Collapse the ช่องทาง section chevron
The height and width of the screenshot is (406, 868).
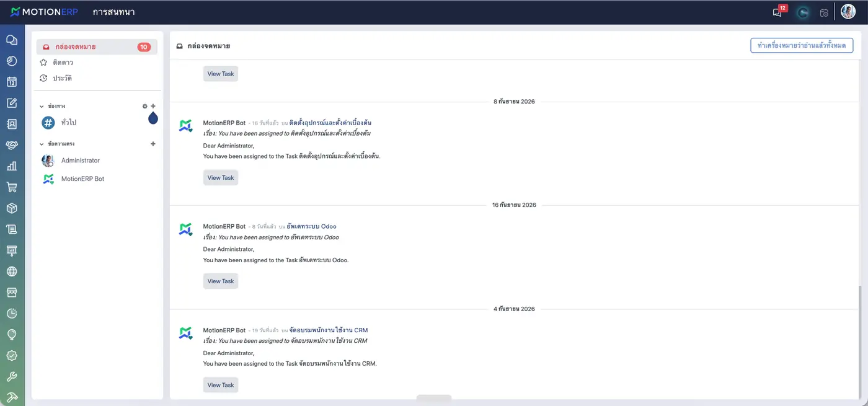coord(42,107)
